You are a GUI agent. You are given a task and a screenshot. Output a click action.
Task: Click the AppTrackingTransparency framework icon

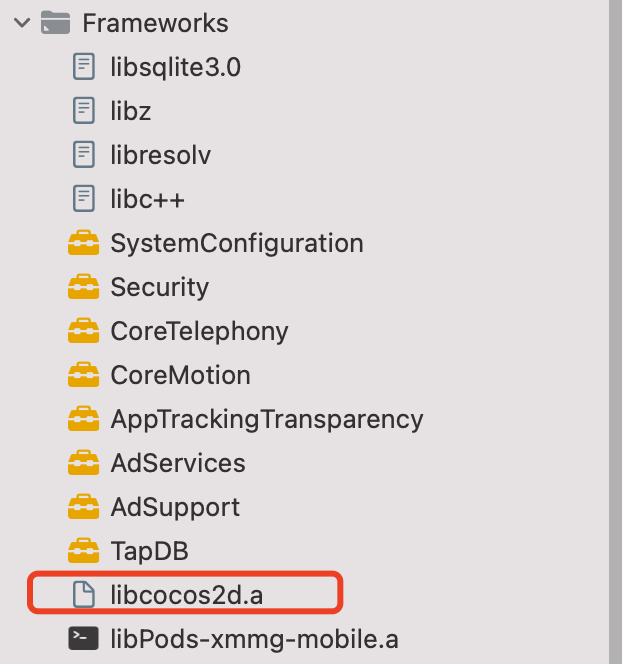coord(83,419)
